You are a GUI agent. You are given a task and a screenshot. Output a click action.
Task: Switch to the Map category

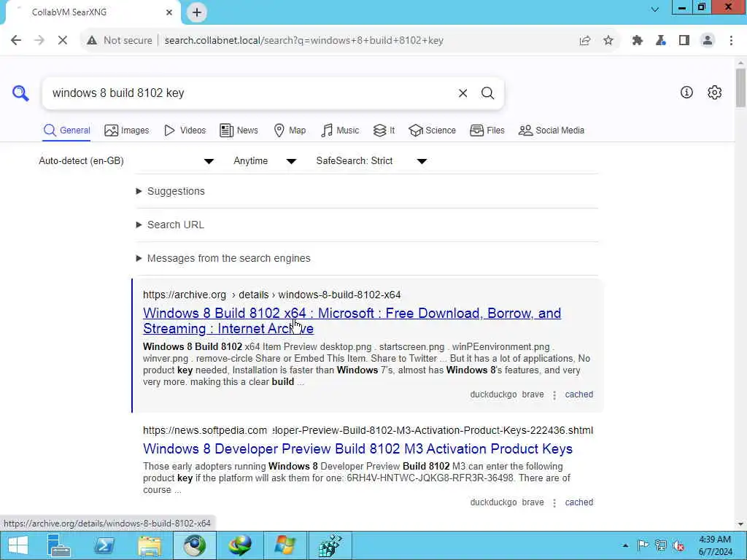[290, 131]
